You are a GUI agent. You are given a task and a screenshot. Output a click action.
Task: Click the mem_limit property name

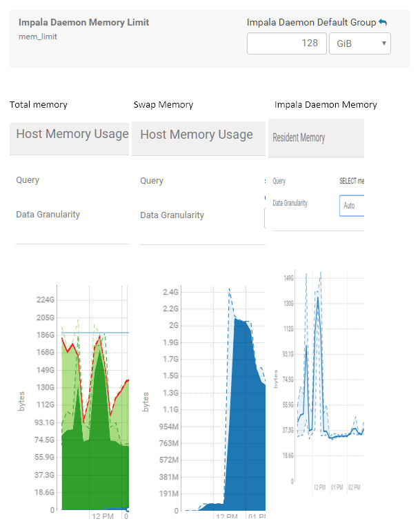[38, 37]
